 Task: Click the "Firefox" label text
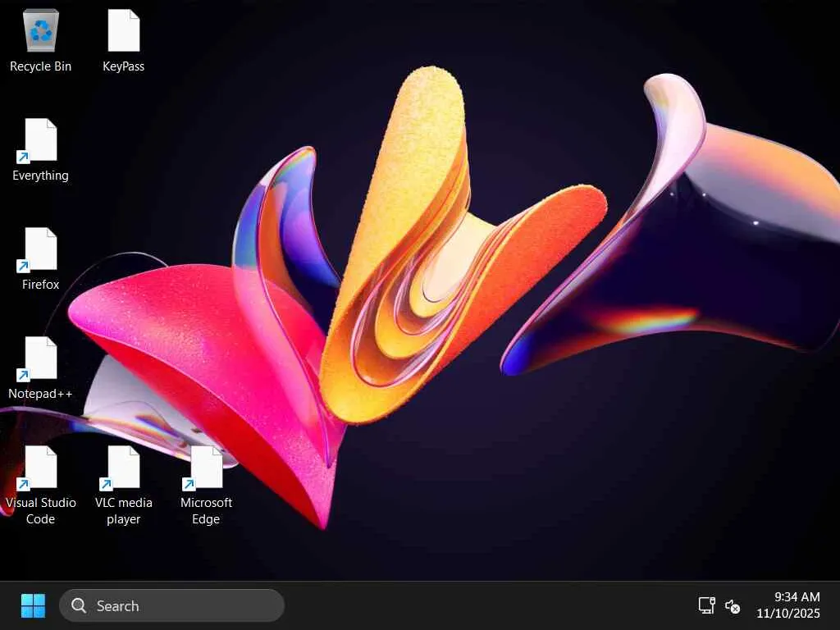pyautogui.click(x=41, y=285)
